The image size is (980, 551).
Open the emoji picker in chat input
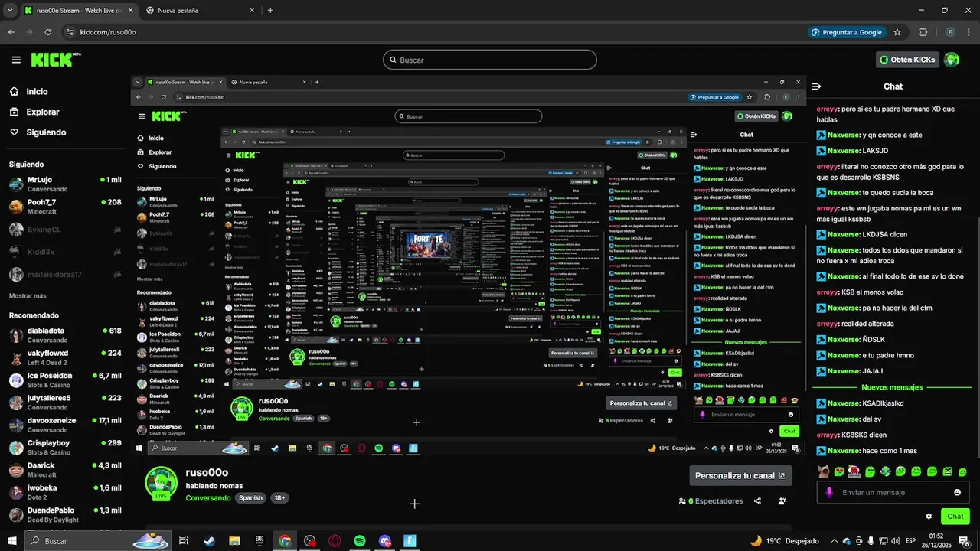pos(957,492)
